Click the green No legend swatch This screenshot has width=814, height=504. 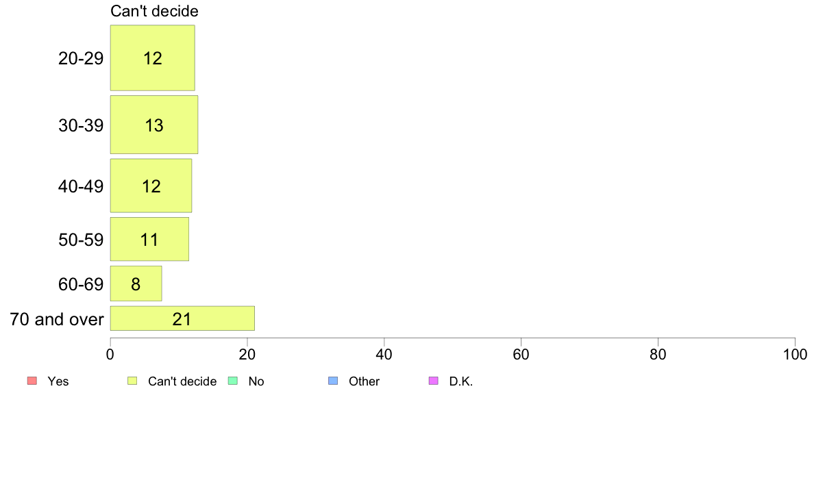(x=233, y=381)
